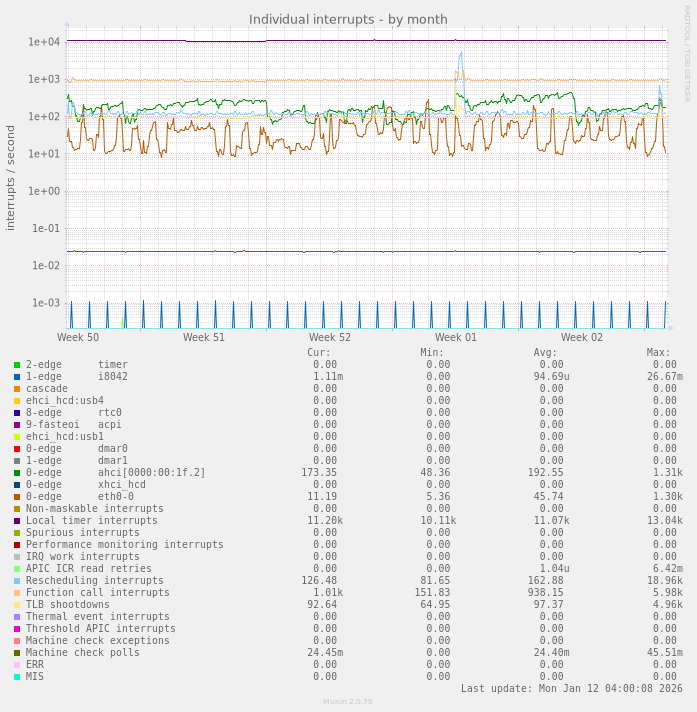Click the 'Avg:' column header
The height and width of the screenshot is (712, 697).
click(x=545, y=353)
